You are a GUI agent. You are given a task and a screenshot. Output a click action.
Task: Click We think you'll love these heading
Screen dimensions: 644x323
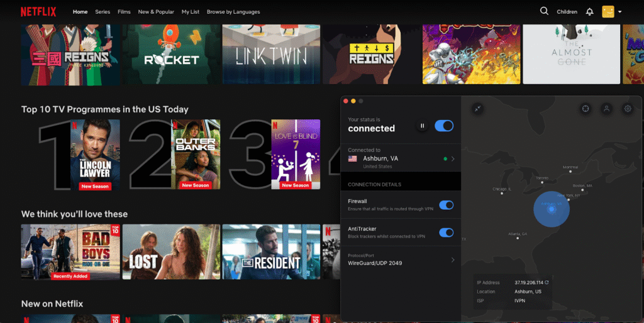click(74, 214)
